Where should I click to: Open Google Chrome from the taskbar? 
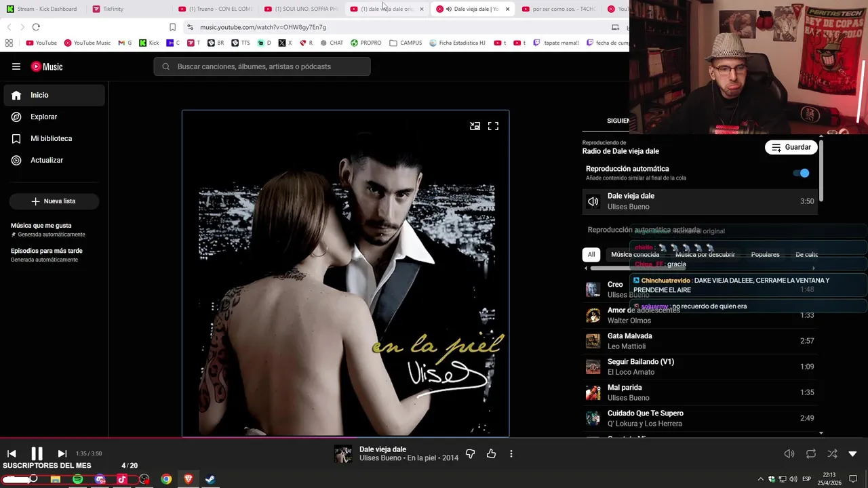click(166, 479)
